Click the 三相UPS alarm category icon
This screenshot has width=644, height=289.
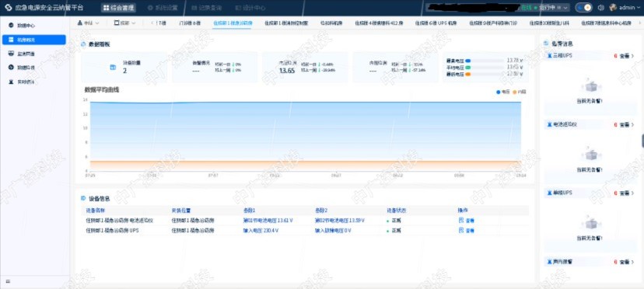tap(550, 55)
